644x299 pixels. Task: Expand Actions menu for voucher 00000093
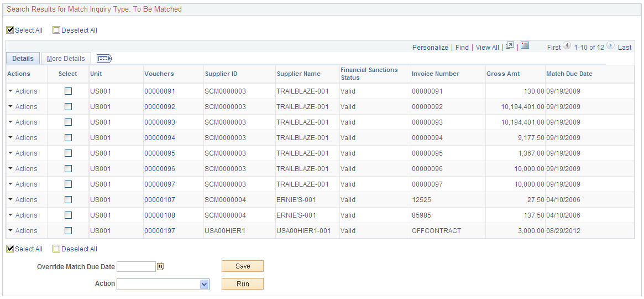pos(23,122)
